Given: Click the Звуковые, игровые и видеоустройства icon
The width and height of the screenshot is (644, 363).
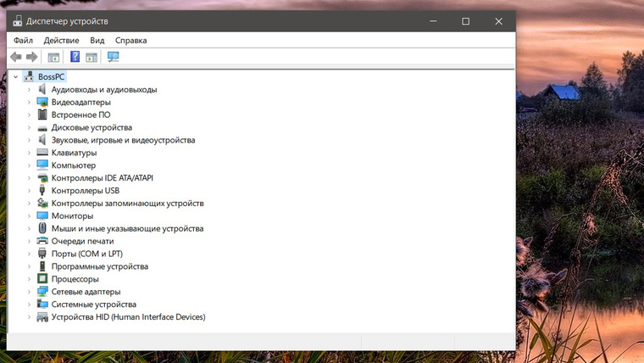Looking at the screenshot, I should click(x=42, y=140).
